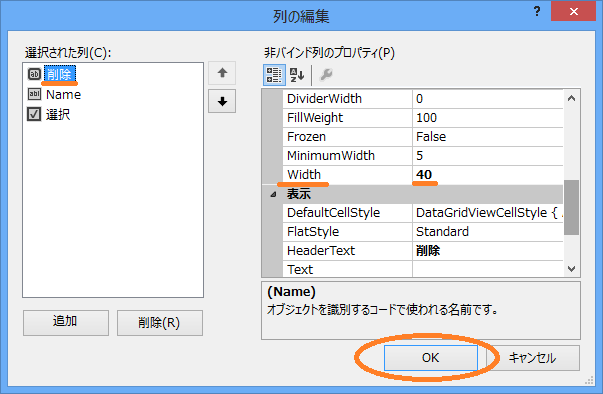Open Property Pages wrench icon
The height and width of the screenshot is (394, 603).
point(326,75)
